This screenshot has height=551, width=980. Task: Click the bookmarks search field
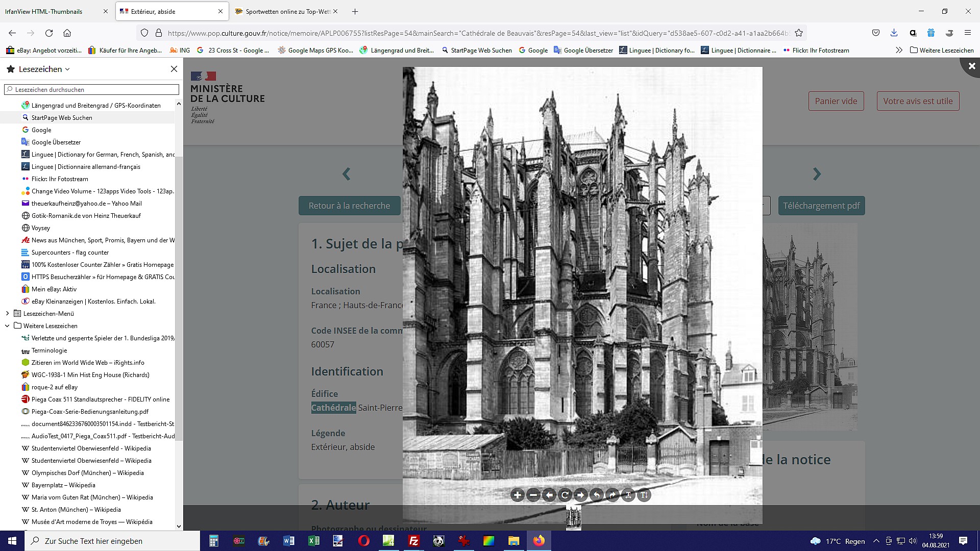click(92, 89)
